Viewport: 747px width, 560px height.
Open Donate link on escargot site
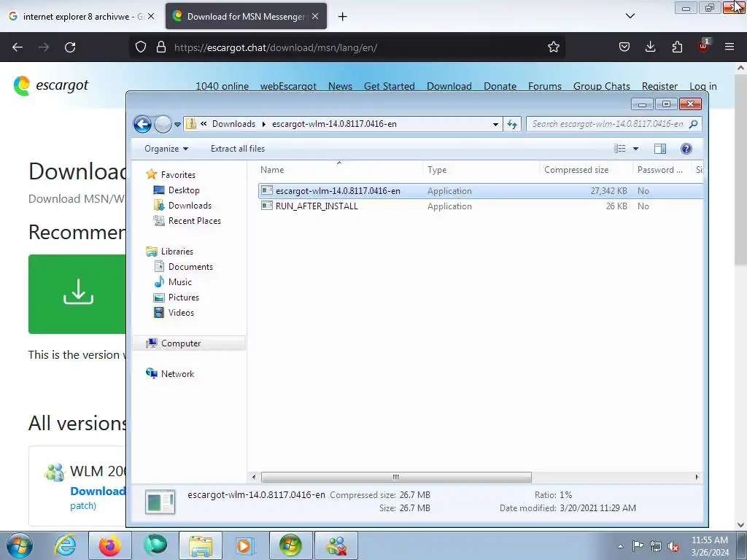pyautogui.click(x=500, y=86)
